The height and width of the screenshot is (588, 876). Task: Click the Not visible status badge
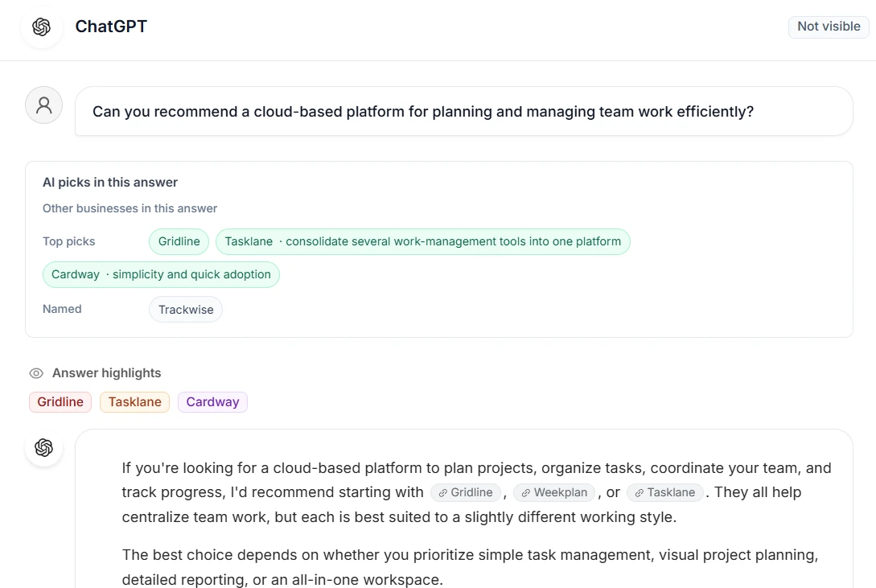click(x=829, y=27)
